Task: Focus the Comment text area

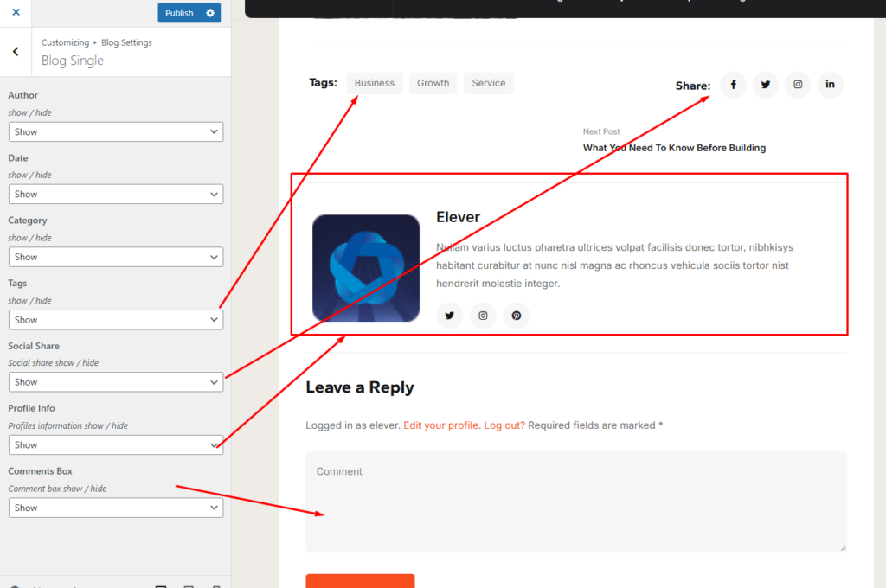Action: [576, 502]
